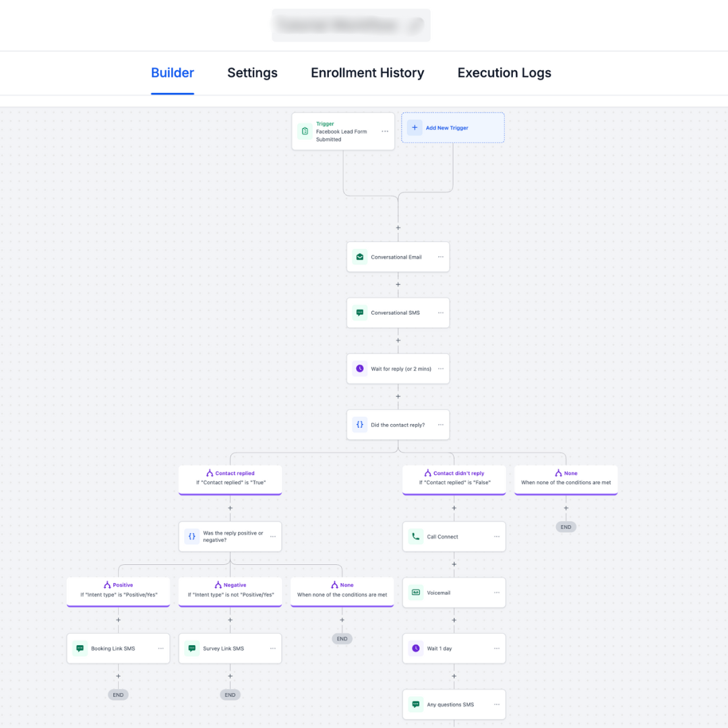This screenshot has height=728, width=728.
Task: Open the trigger node three-dot menu
Action: [385, 131]
